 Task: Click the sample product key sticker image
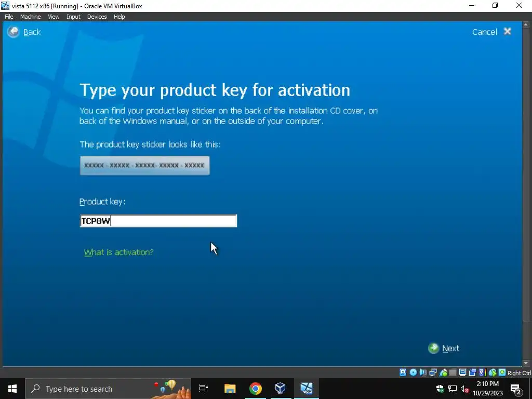[145, 166]
